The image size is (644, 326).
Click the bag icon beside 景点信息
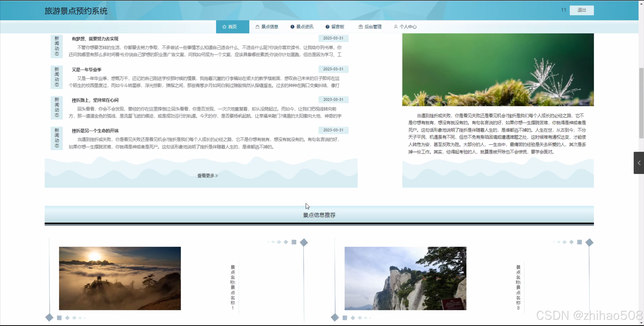coord(257,27)
